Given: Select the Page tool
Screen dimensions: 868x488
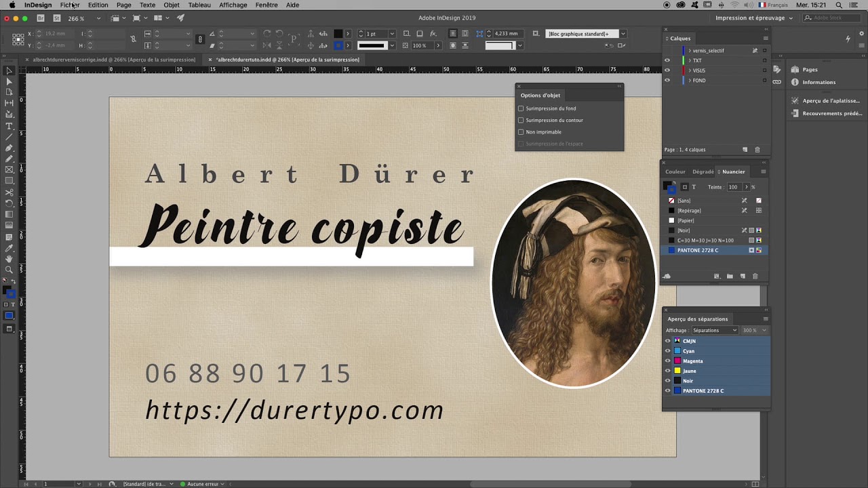Looking at the screenshot, I should click(9, 92).
